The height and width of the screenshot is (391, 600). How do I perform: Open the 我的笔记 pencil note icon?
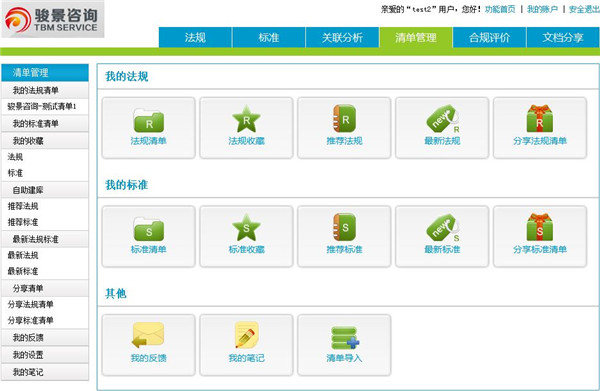(x=246, y=335)
